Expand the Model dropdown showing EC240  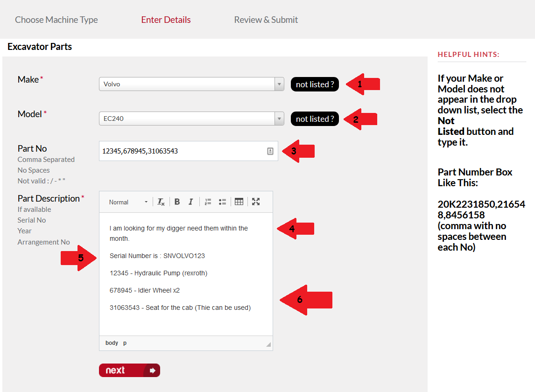[x=191, y=119]
